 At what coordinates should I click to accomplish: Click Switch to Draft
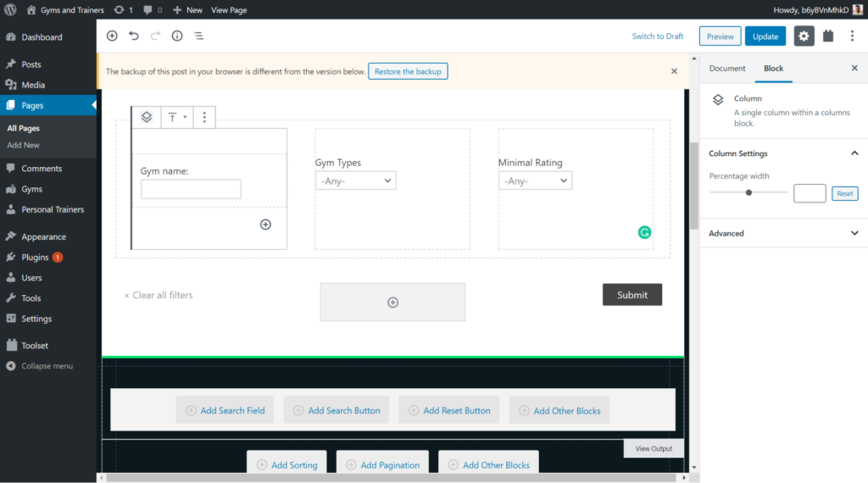click(x=658, y=36)
